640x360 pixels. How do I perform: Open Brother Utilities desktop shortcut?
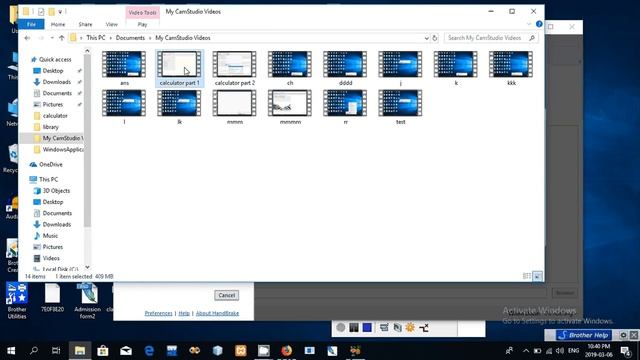point(17,301)
